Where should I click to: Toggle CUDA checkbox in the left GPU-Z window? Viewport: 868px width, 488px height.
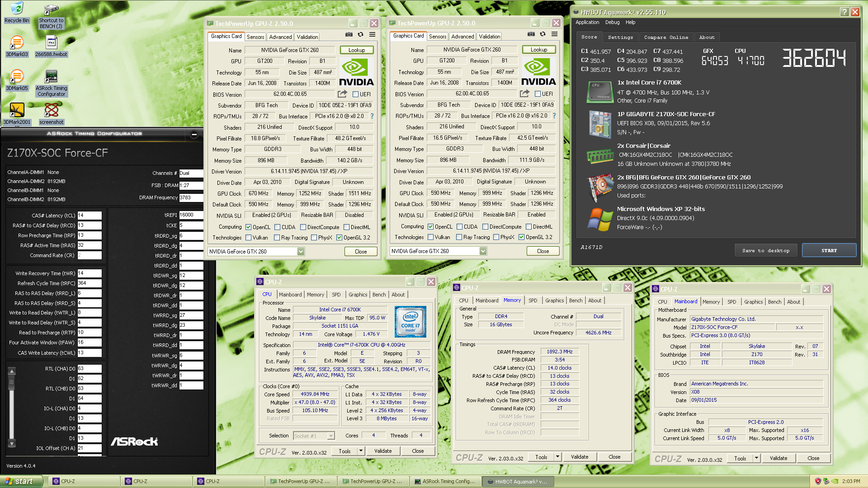click(x=277, y=227)
